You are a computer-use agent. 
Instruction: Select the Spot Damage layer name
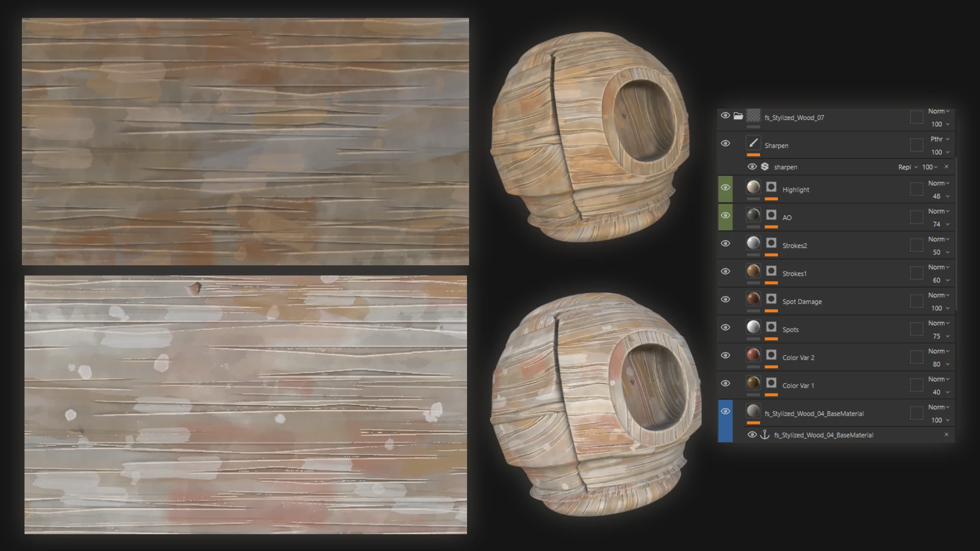802,302
